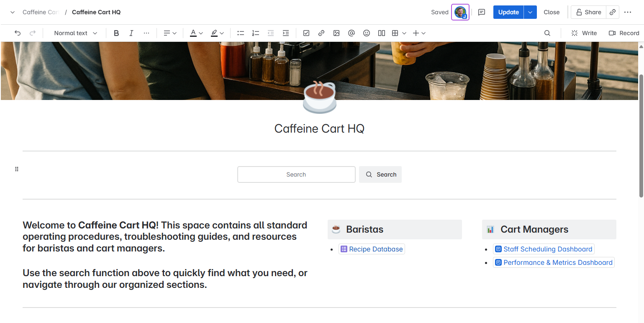Insert an emoji from the toolbar
This screenshot has height=323, width=644.
click(x=367, y=33)
